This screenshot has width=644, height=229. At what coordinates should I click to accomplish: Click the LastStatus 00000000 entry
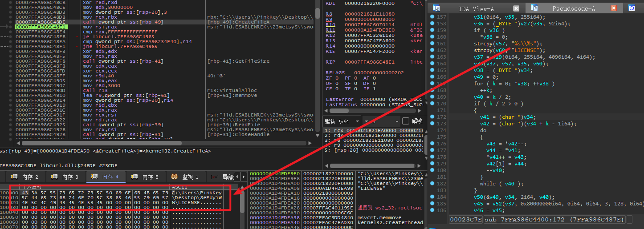pyautogui.click(x=373, y=104)
